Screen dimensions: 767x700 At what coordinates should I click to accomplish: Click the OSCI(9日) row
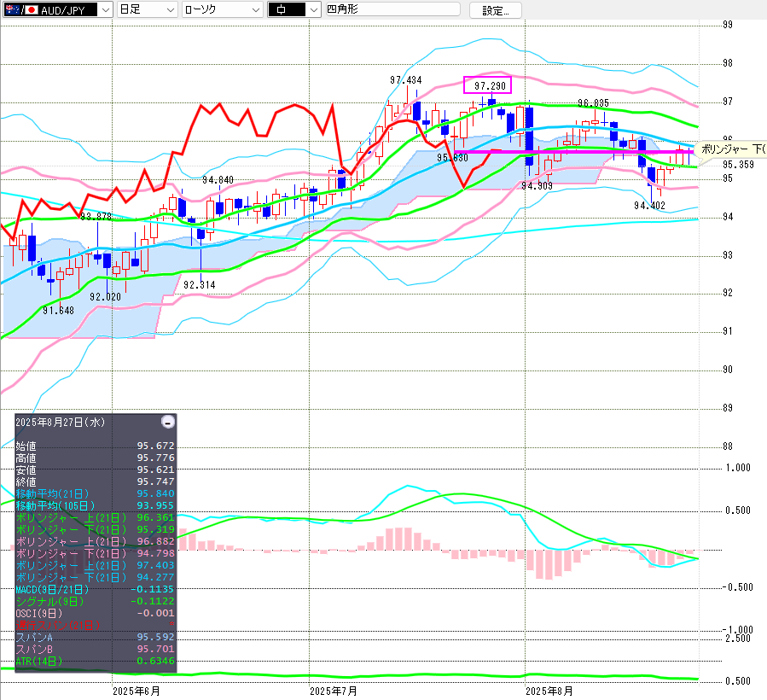[95, 613]
